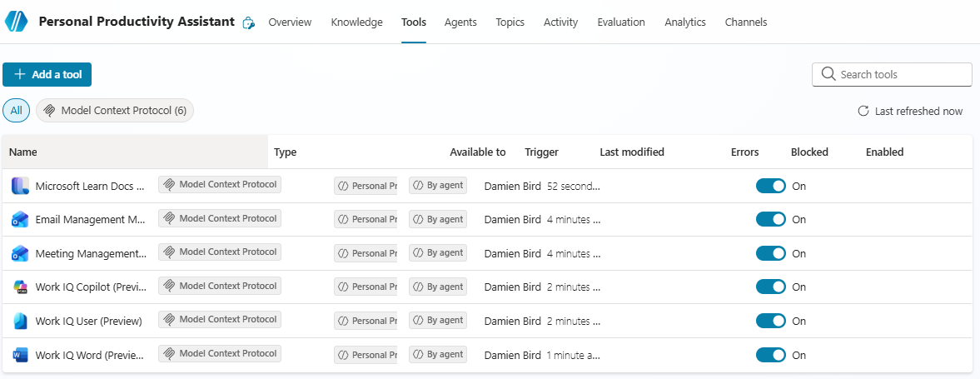Click By agent trigger in Work IQ Copilot row
This screenshot has height=379, width=980.
tap(438, 287)
